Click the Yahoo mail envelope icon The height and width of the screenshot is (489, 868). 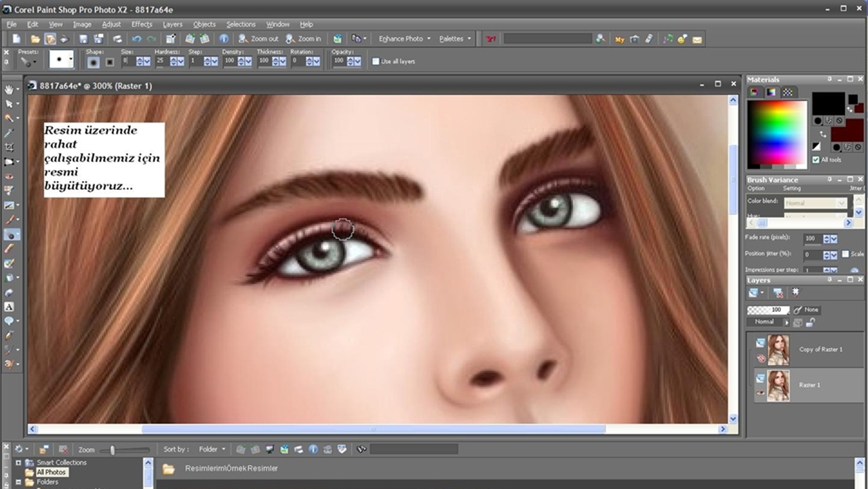pyautogui.click(x=696, y=39)
